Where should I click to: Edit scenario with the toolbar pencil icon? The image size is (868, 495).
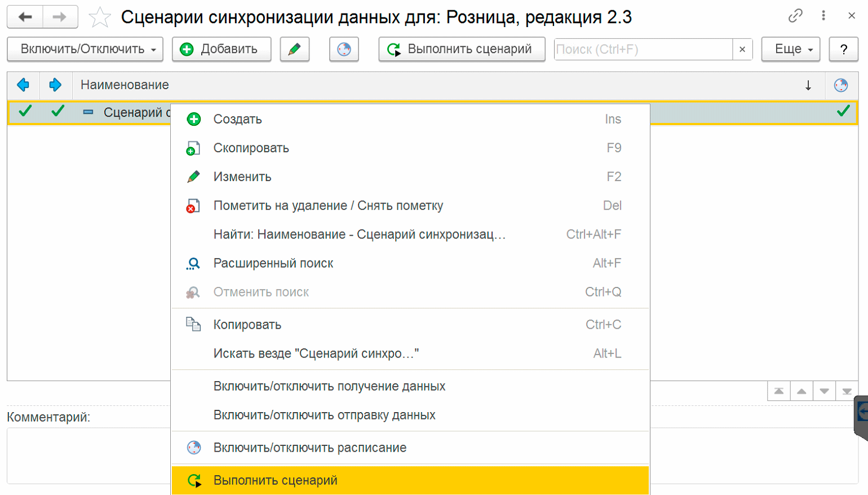[x=294, y=49]
